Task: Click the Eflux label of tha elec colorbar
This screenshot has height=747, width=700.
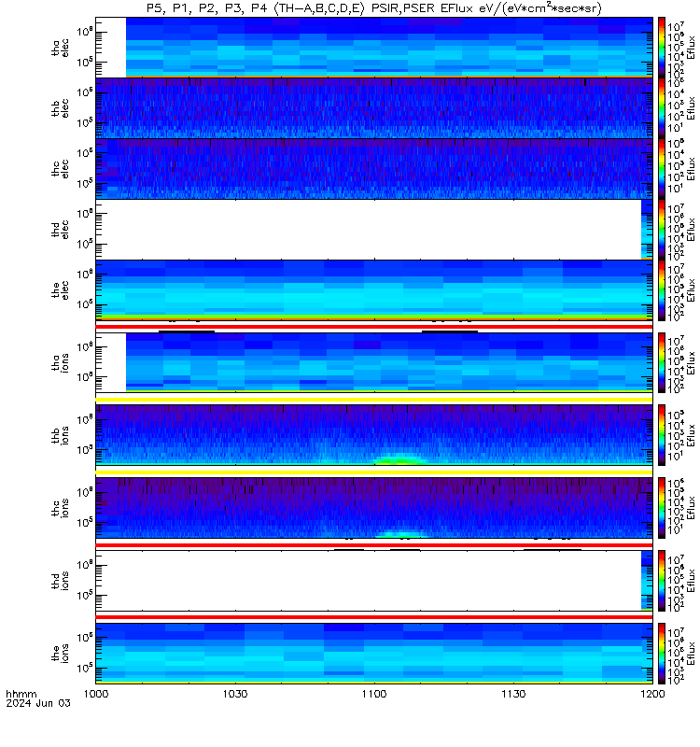Action: [691, 48]
